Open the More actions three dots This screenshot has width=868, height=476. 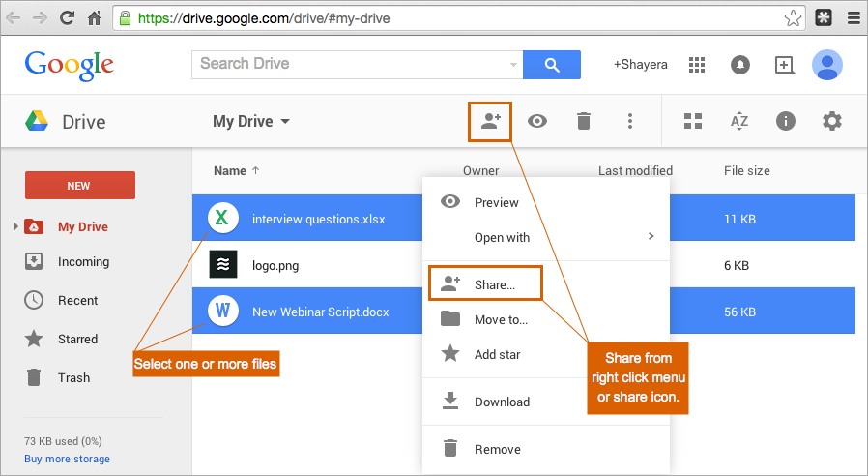pos(630,121)
